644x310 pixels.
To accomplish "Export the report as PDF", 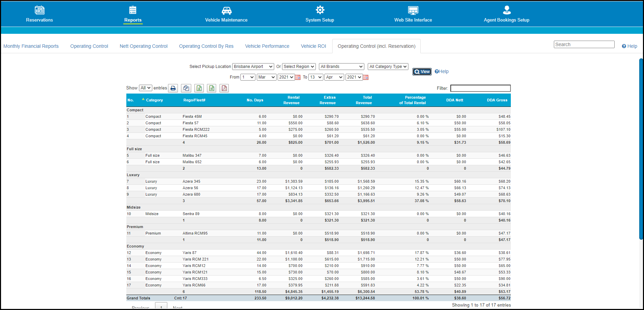I will tap(224, 88).
